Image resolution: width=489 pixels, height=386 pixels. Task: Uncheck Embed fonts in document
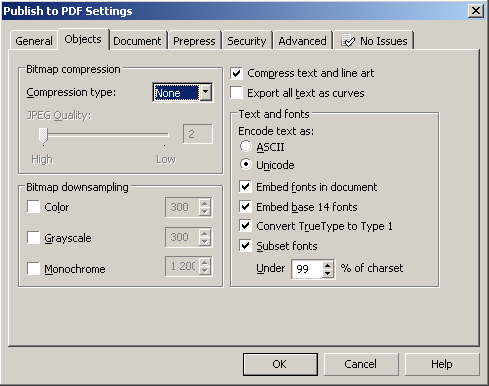[245, 187]
